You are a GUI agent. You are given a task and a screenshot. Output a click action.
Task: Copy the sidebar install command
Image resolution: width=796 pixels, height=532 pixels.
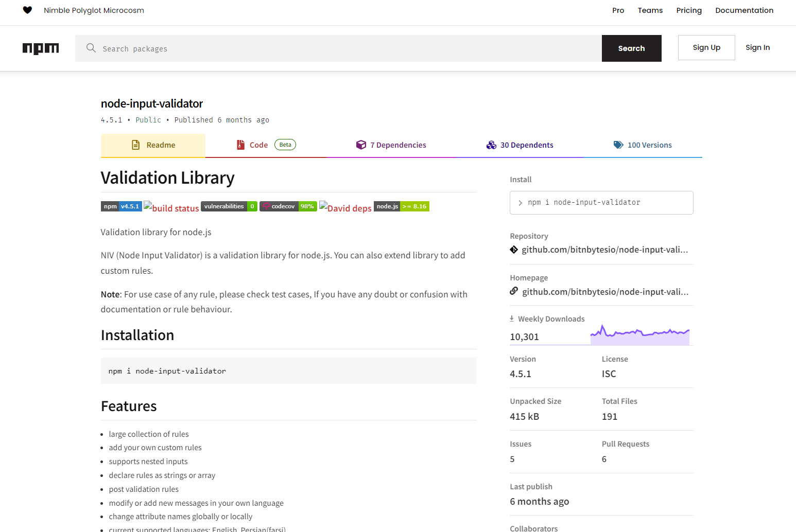[x=601, y=203]
